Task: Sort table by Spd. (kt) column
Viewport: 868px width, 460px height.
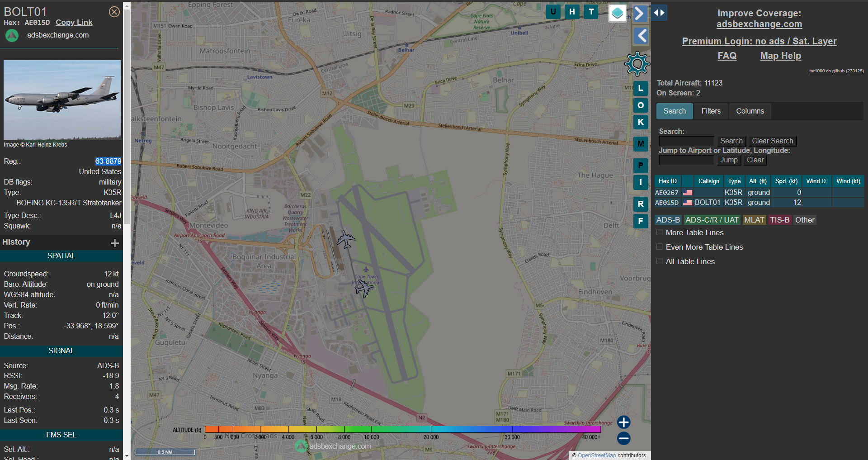Action: pyautogui.click(x=786, y=181)
